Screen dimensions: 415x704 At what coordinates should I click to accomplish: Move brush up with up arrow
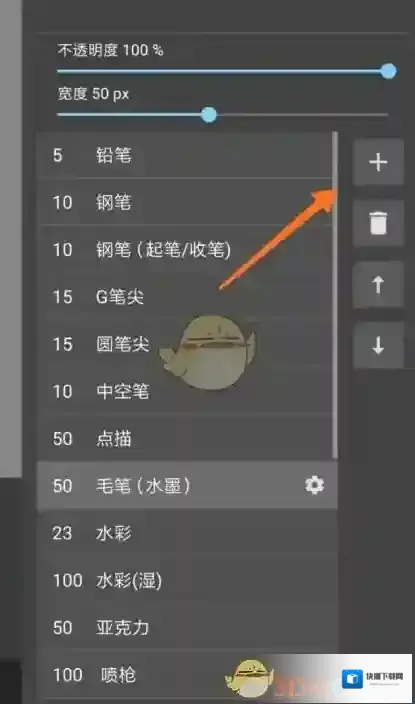pos(378,285)
